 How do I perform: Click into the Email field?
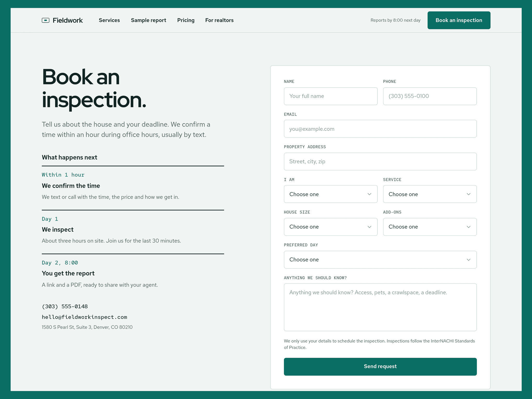(x=380, y=129)
